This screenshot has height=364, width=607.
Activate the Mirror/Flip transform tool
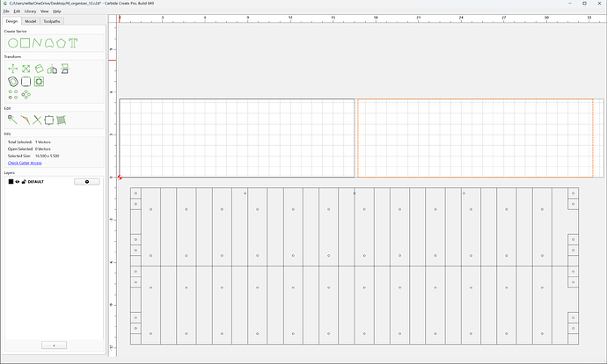click(52, 69)
